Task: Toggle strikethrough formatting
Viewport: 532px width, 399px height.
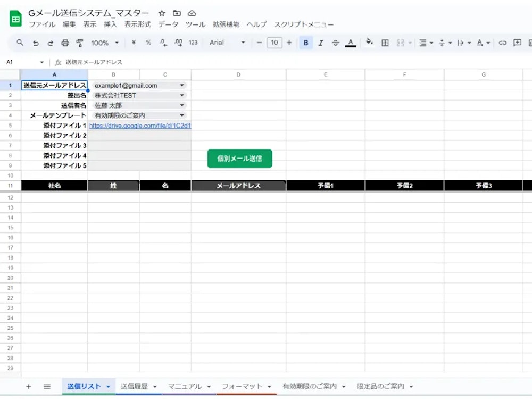Action: tap(335, 43)
